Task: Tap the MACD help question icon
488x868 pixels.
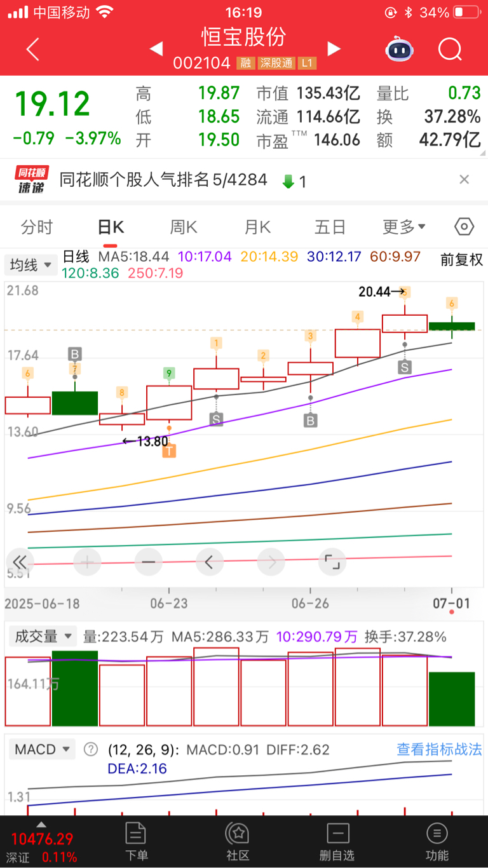Action: point(91,749)
